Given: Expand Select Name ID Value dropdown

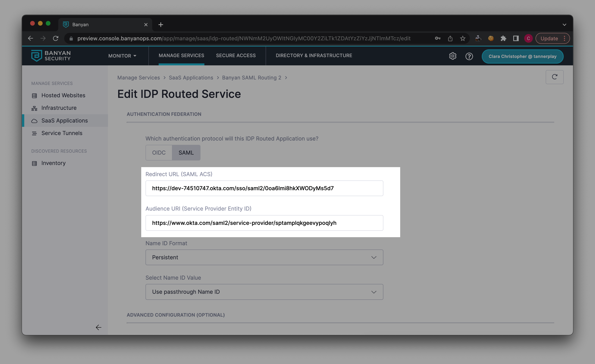Looking at the screenshot, I should point(264,292).
